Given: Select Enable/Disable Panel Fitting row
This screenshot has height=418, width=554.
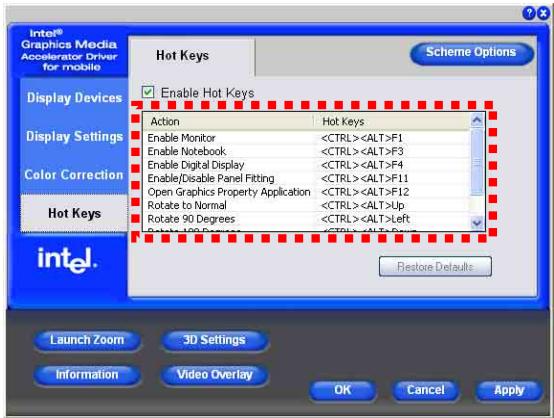Looking at the screenshot, I should click(x=306, y=178).
